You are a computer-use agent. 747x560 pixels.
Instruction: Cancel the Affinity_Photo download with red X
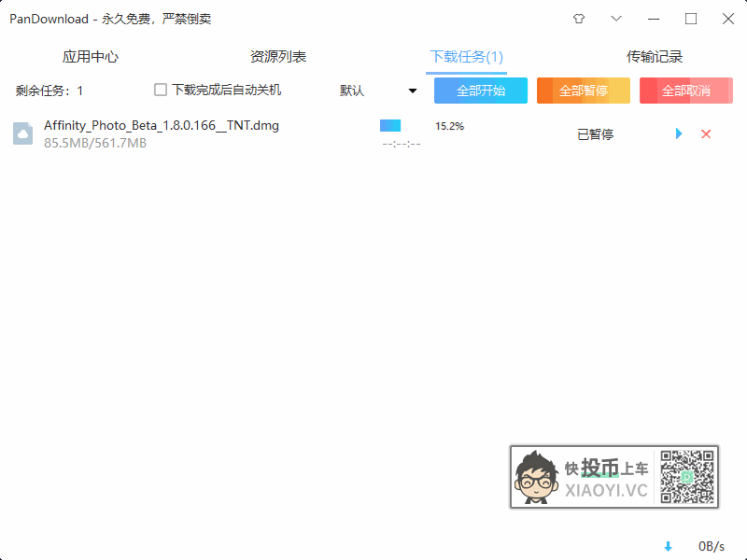click(x=706, y=134)
